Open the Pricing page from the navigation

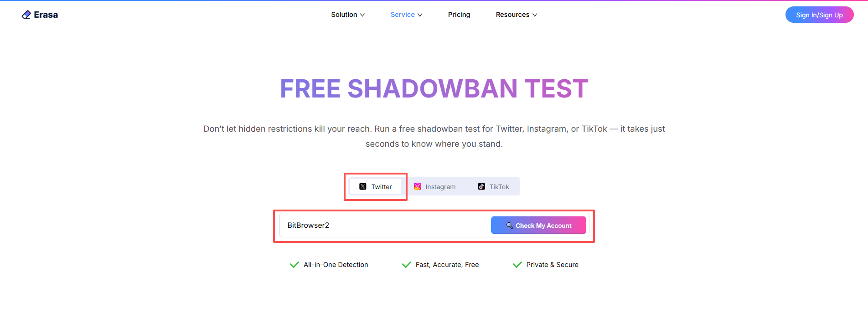click(x=459, y=15)
